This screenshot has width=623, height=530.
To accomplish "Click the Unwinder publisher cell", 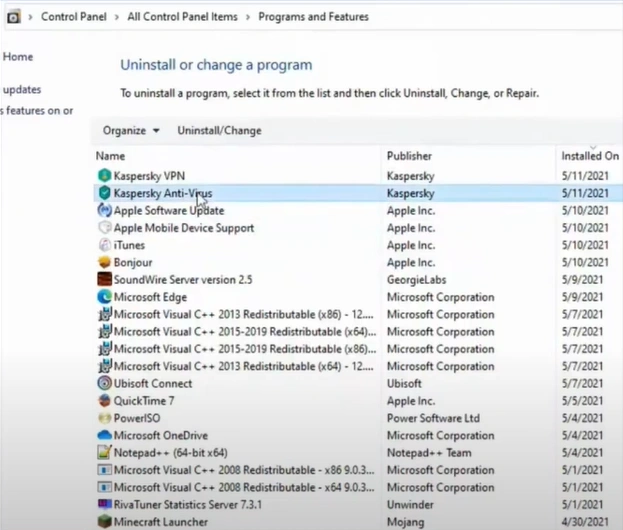I will tap(410, 505).
